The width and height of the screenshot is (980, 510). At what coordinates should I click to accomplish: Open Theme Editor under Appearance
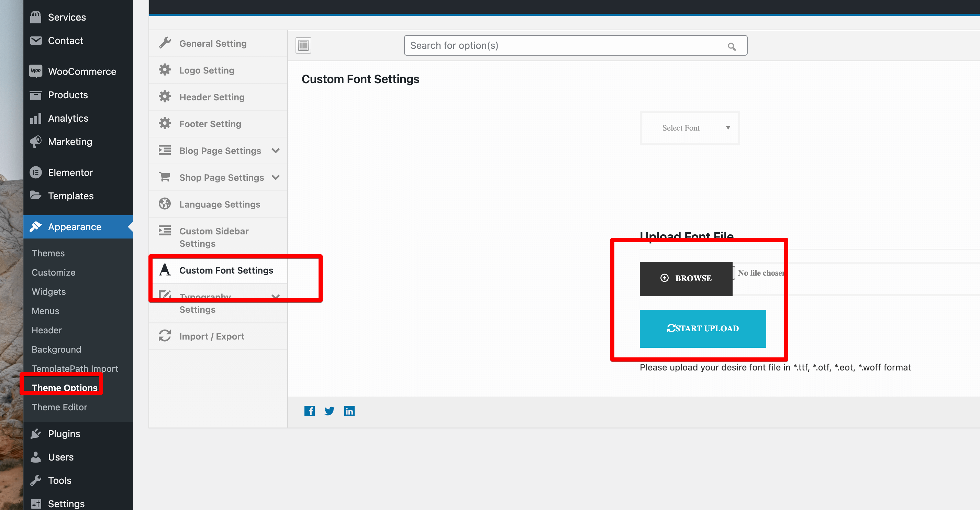click(59, 407)
